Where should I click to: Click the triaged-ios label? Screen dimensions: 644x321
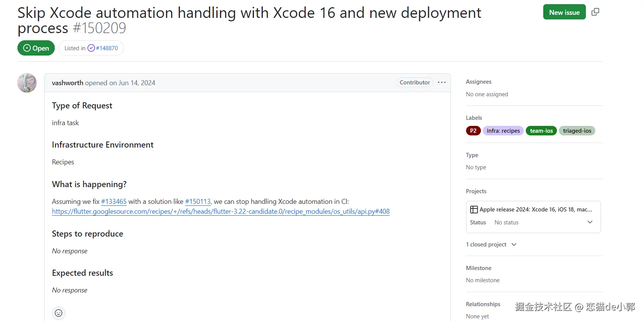click(x=577, y=131)
